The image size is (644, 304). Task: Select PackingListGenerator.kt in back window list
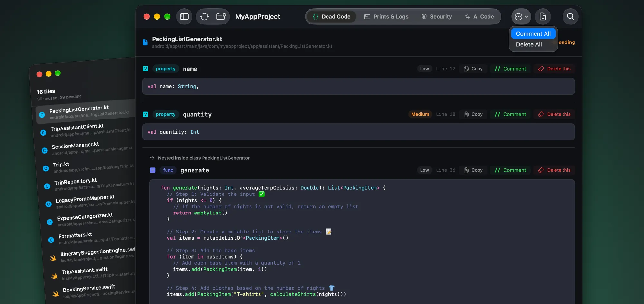pyautogui.click(x=86, y=112)
